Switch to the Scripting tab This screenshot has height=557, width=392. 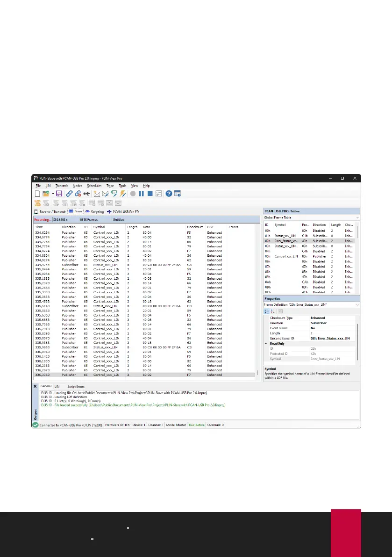click(95, 212)
